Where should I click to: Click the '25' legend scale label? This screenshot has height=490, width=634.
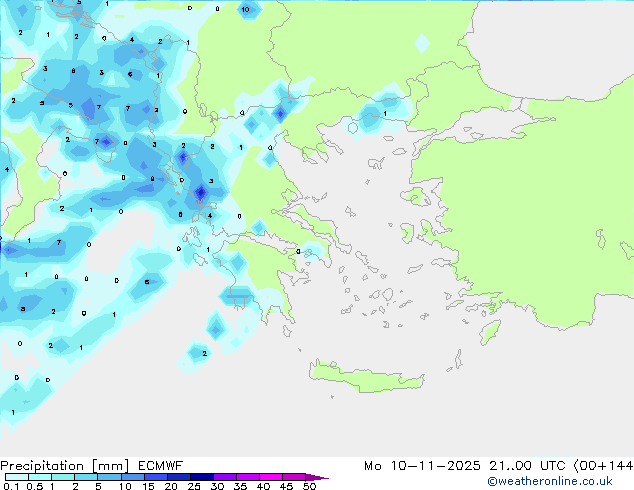194,486
